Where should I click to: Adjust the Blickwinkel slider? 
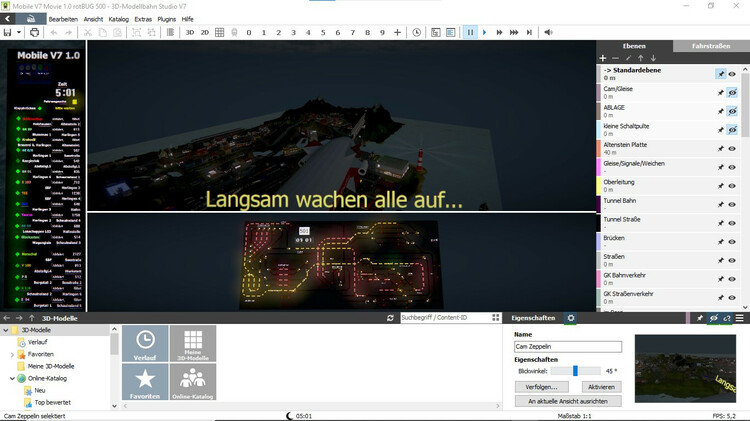tap(575, 371)
